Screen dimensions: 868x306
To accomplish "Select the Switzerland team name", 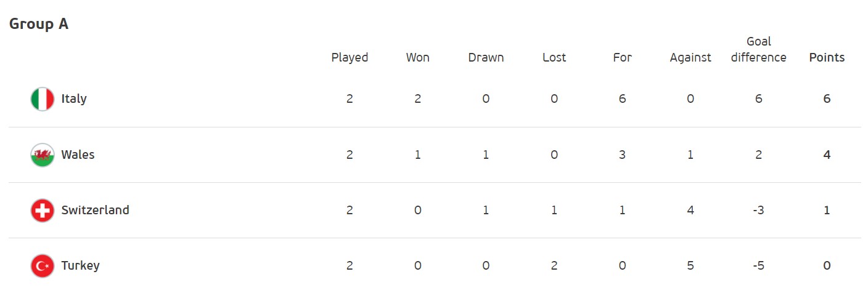I will point(95,210).
